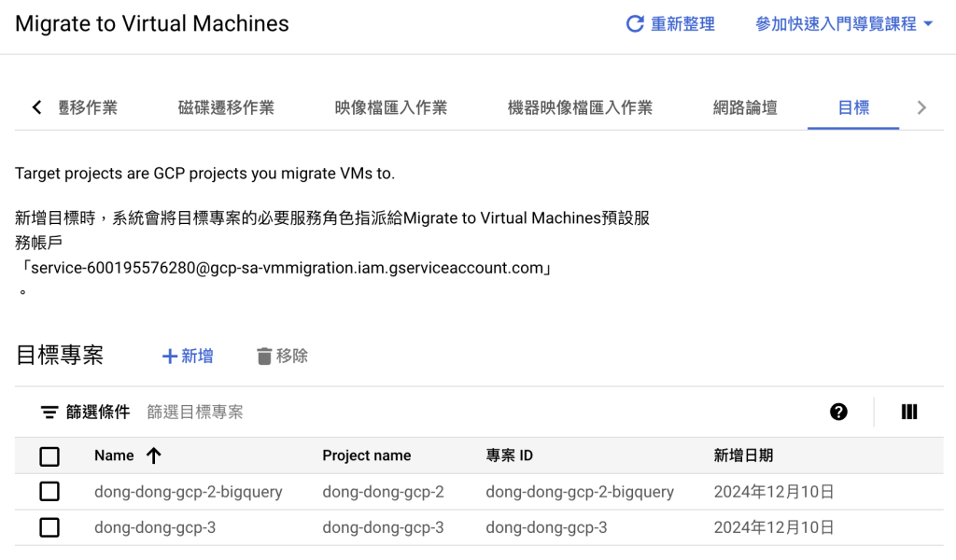956x560 pixels.
Task: Check the dong-dong-gcp-2-bigquery row checkbox
Action: [49, 491]
